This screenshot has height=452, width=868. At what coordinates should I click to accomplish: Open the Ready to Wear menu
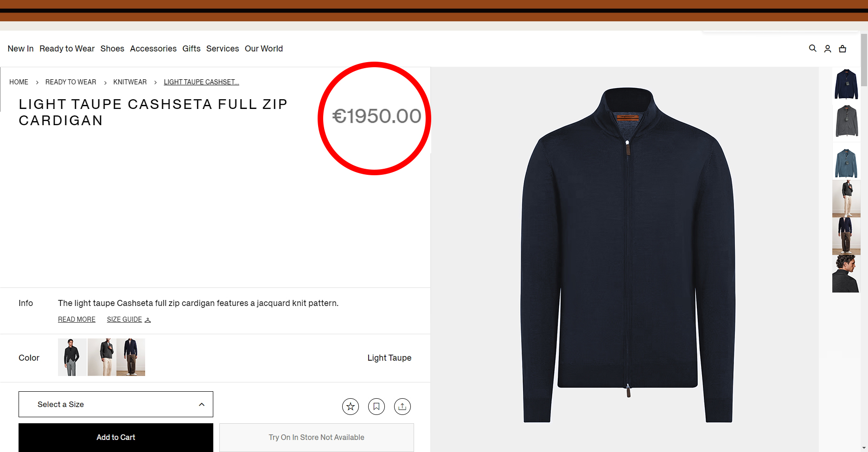(x=67, y=49)
